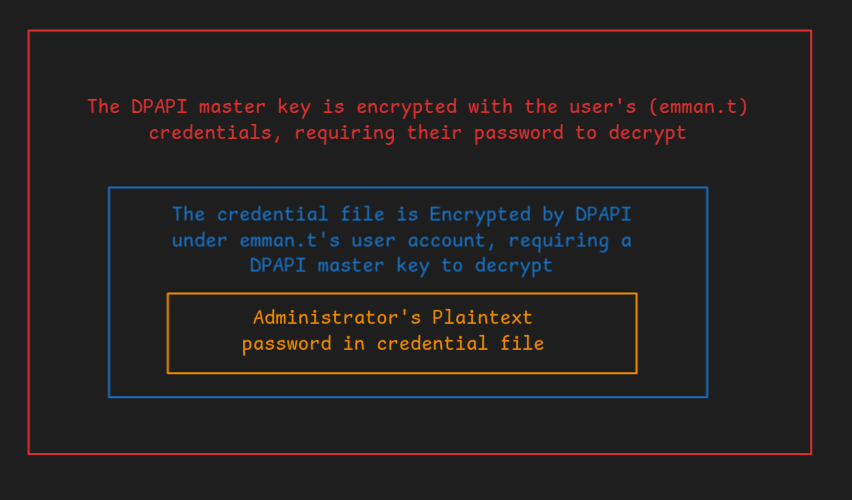Click the word "Administrator's" in orange box
852x500 pixels.
click(337, 317)
